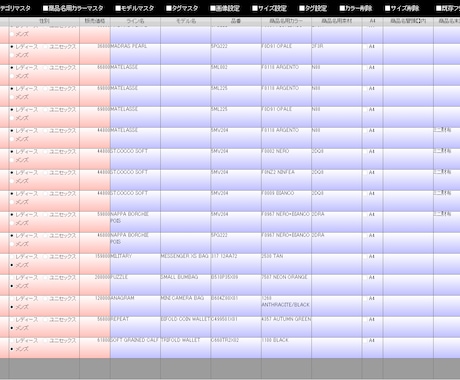Click the MILITARY line name cell

click(x=135, y=264)
